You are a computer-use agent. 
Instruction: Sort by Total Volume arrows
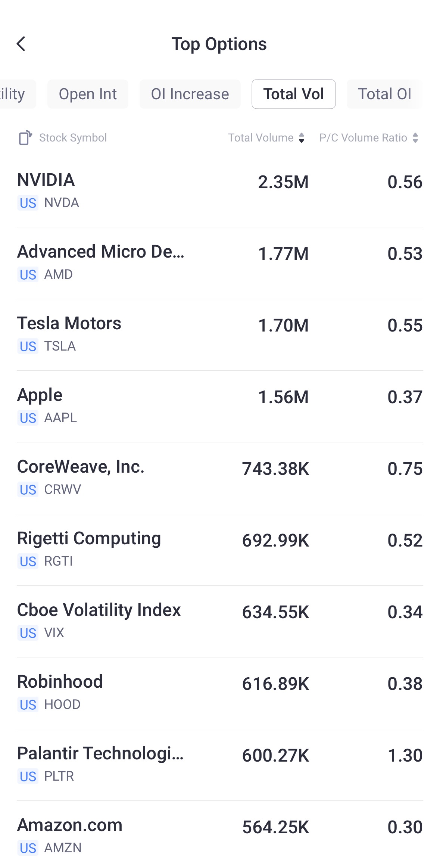tap(302, 138)
